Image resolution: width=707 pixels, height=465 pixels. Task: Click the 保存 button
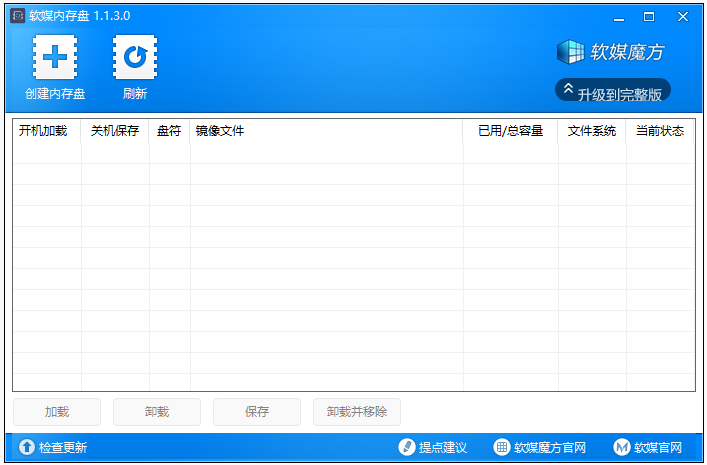pos(257,412)
